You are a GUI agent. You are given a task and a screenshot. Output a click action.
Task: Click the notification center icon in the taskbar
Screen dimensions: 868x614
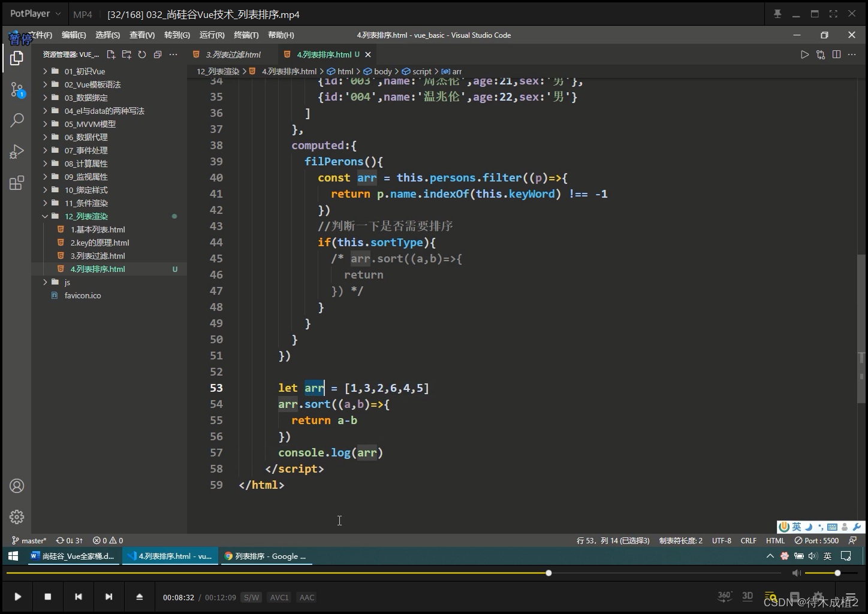[x=846, y=556]
